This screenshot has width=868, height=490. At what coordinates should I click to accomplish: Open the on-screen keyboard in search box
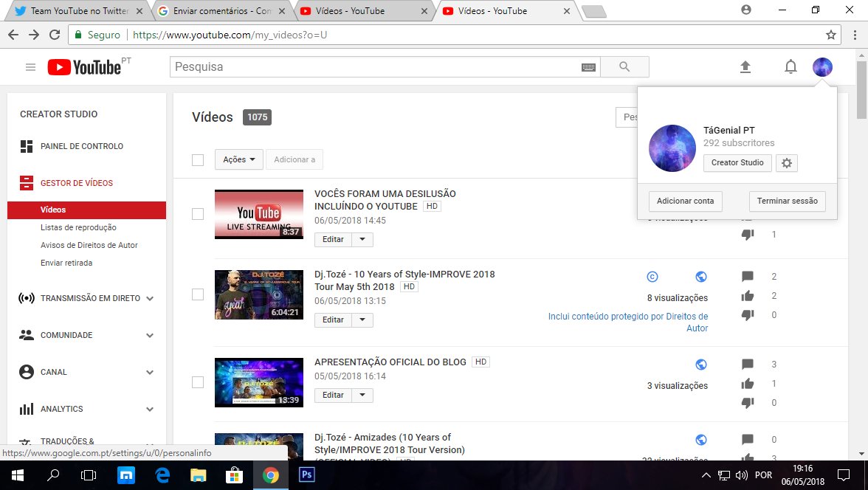(588, 67)
